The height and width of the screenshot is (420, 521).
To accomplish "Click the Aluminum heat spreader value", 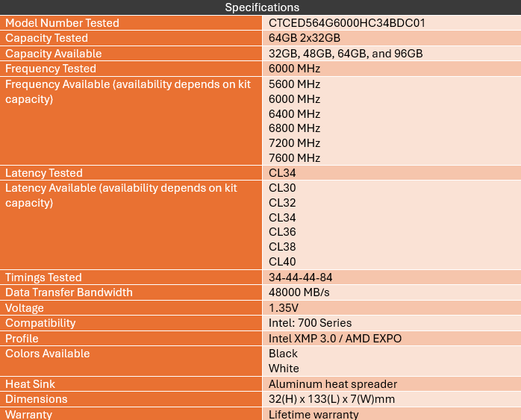I will pos(333,383).
